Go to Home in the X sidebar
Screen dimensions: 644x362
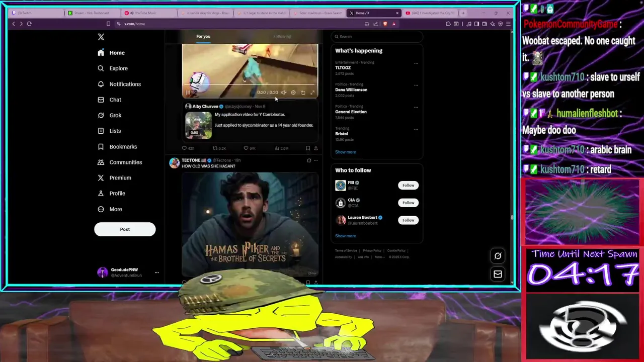coord(112,53)
